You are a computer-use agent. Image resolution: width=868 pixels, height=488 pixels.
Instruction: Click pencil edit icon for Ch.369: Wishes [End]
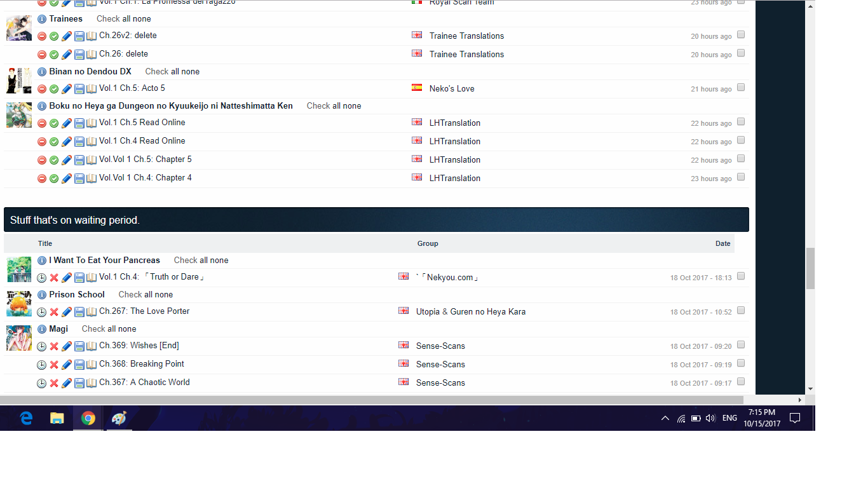tap(67, 346)
